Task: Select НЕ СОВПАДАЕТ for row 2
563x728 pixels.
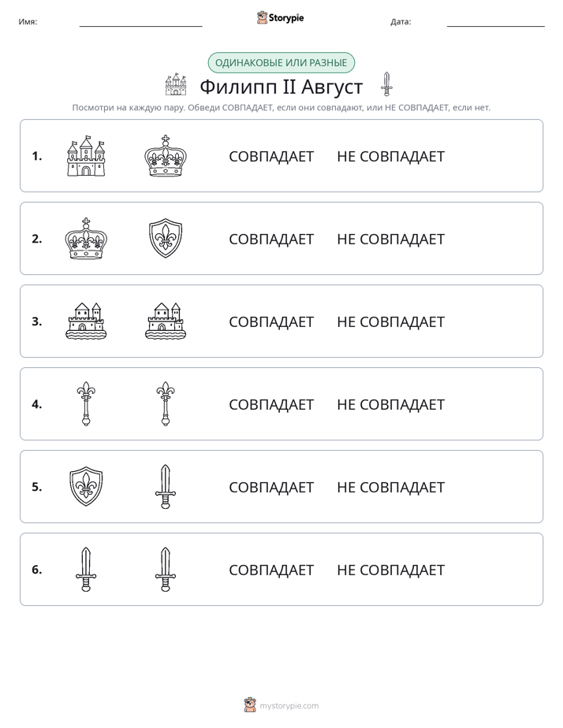Action: click(x=390, y=239)
